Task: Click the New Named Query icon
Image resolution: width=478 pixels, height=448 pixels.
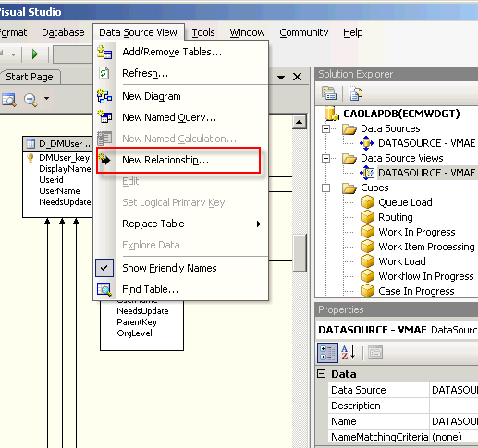Action: pyautogui.click(x=104, y=117)
